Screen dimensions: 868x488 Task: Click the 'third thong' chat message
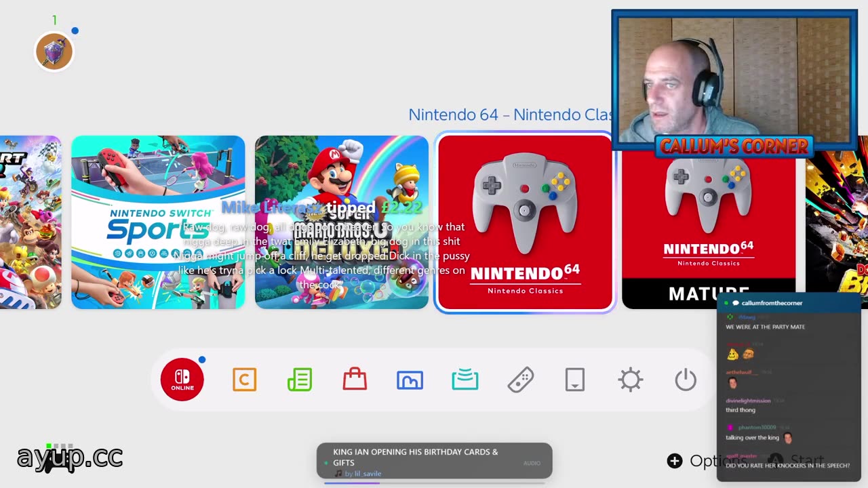[x=741, y=410]
